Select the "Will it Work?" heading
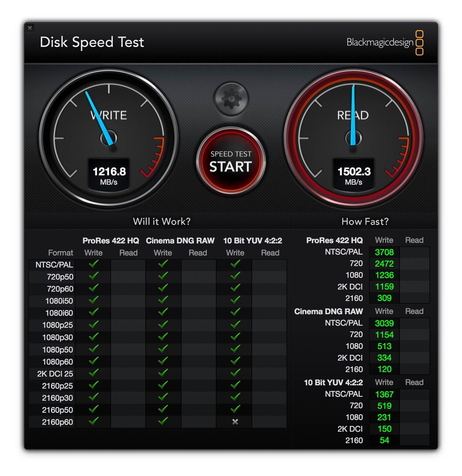462x476 pixels. [162, 221]
